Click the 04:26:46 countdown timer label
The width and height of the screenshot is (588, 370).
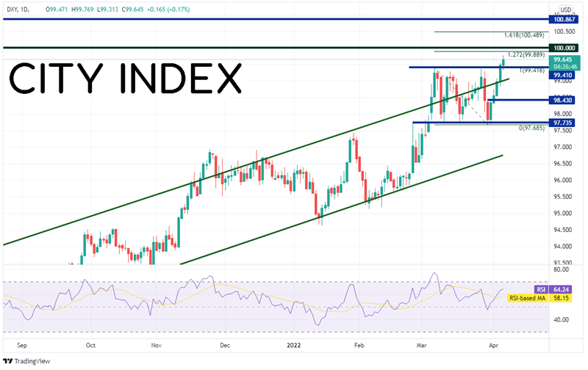tap(564, 67)
